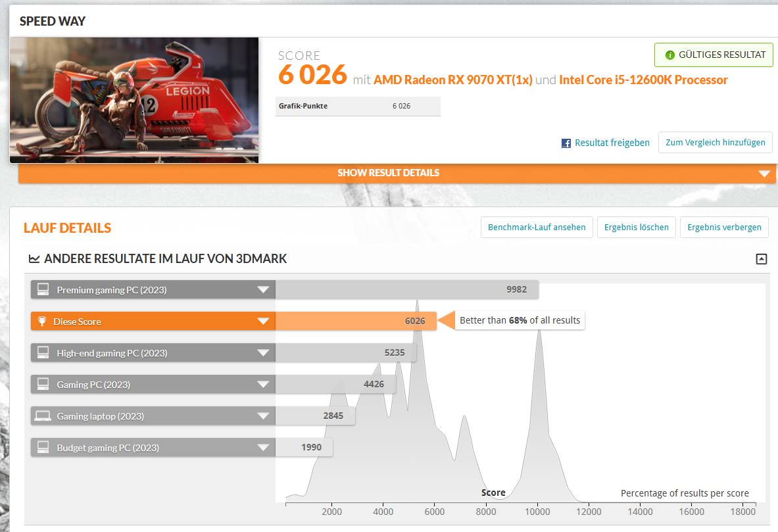Click the Percentage of results per score label
778x532 pixels.
685,493
